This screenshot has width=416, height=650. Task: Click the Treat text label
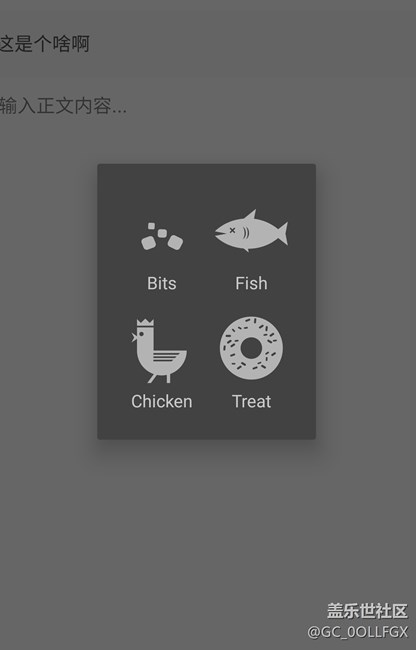click(252, 401)
